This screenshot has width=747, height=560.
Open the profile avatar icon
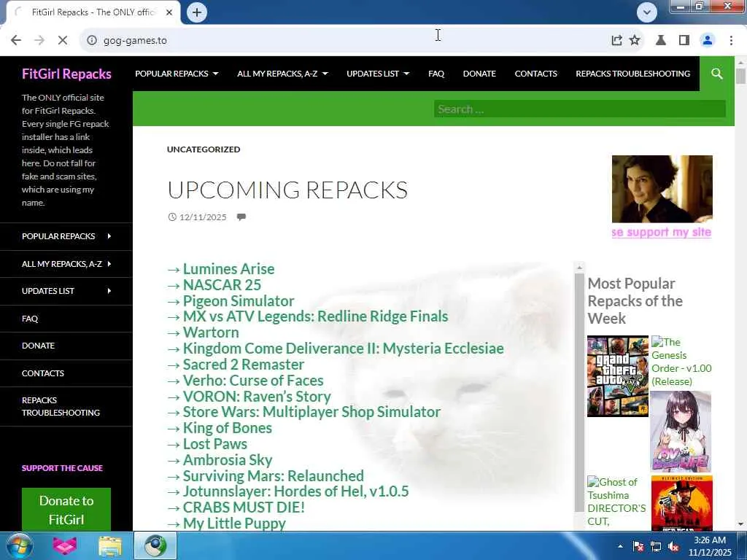(708, 41)
